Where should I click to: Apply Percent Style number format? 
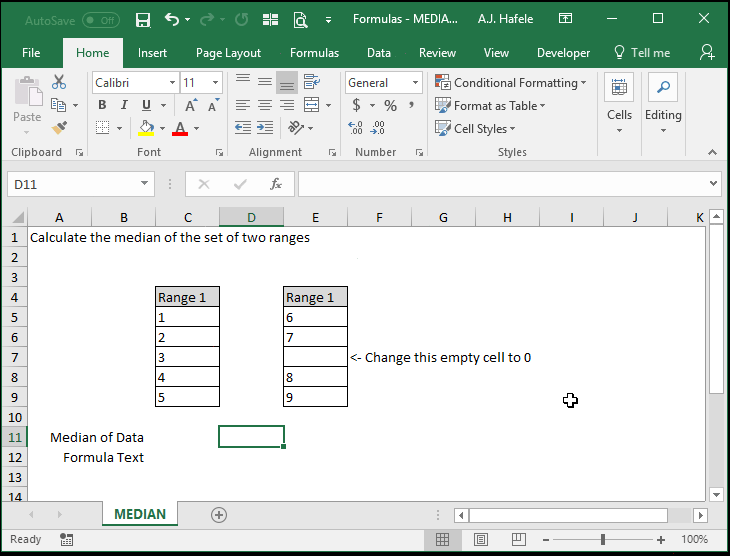(390, 105)
